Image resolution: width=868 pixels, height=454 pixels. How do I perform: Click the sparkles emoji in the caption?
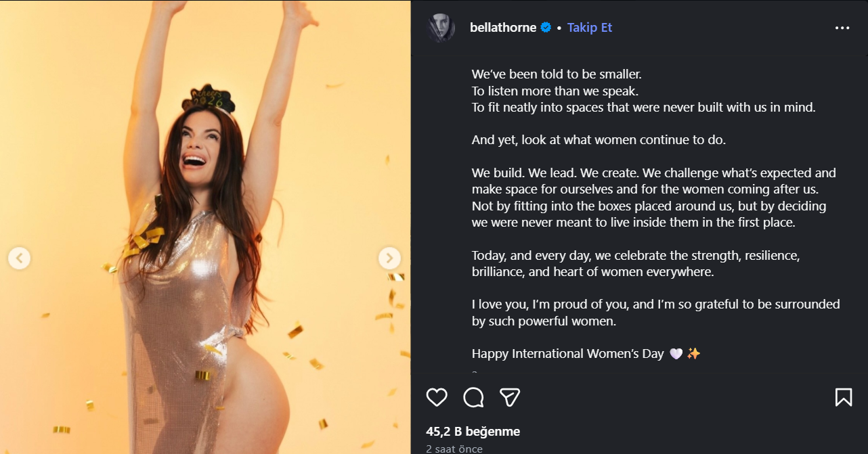(693, 354)
